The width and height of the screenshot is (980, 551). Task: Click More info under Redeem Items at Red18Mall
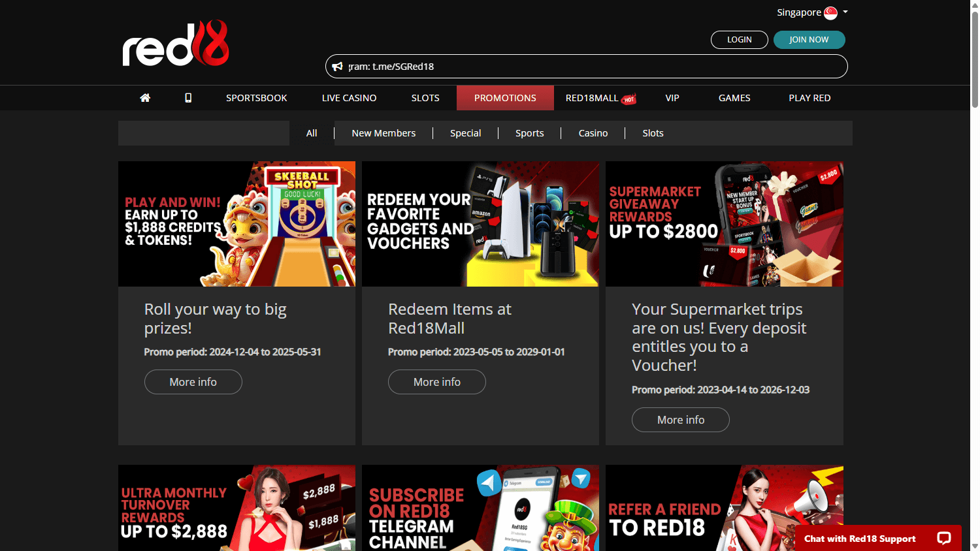(x=436, y=381)
